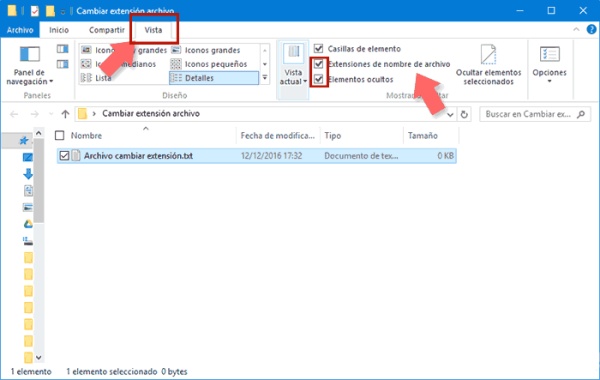
Task: Click properties icon in title bar
Action: pyautogui.click(x=35, y=11)
